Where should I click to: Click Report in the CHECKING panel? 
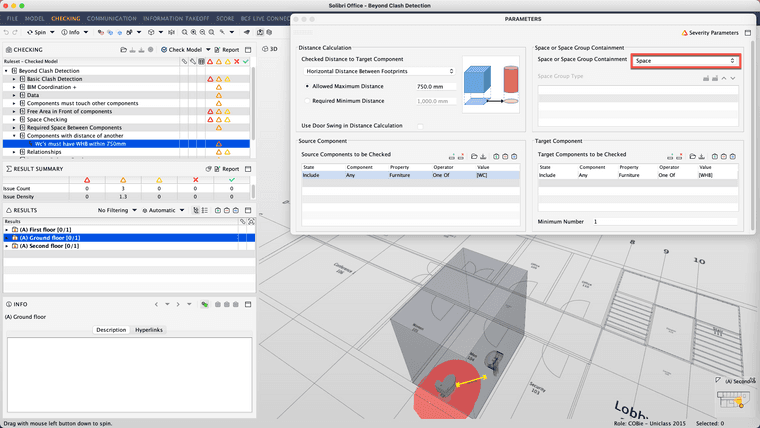[227, 49]
